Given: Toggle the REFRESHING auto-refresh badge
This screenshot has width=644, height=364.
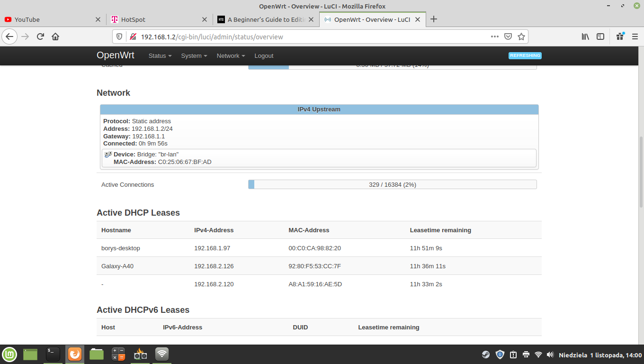Looking at the screenshot, I should (x=525, y=55).
